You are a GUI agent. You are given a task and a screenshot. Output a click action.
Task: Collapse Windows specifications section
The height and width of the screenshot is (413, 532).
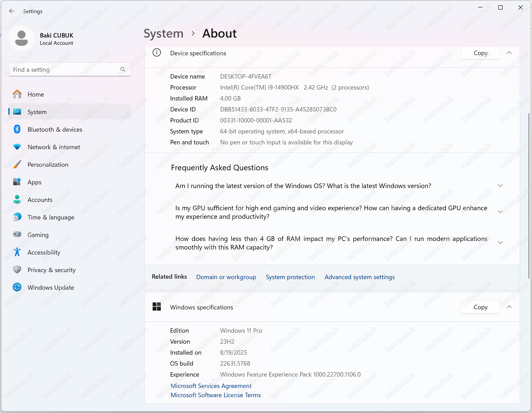tap(509, 307)
